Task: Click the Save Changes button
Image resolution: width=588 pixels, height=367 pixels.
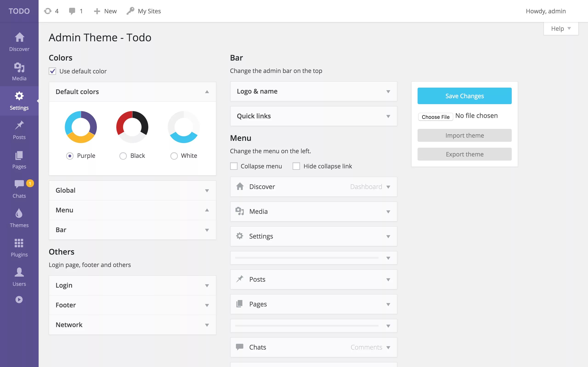Action: coord(464,96)
